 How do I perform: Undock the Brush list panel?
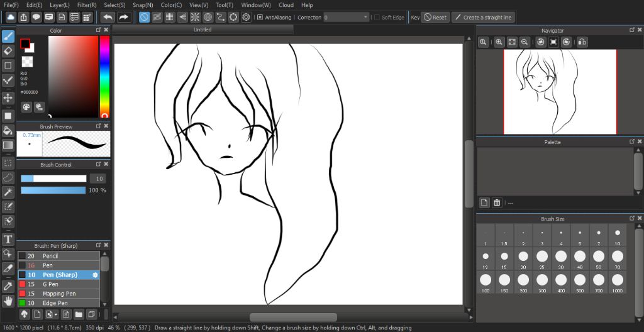(98, 245)
